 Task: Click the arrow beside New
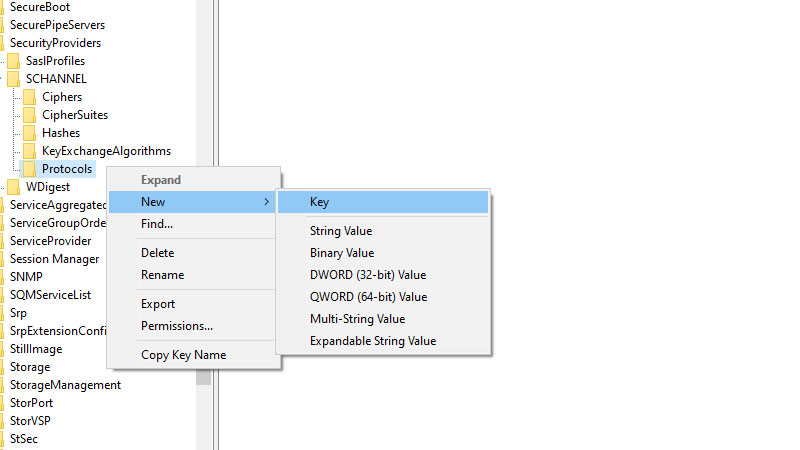pos(266,202)
